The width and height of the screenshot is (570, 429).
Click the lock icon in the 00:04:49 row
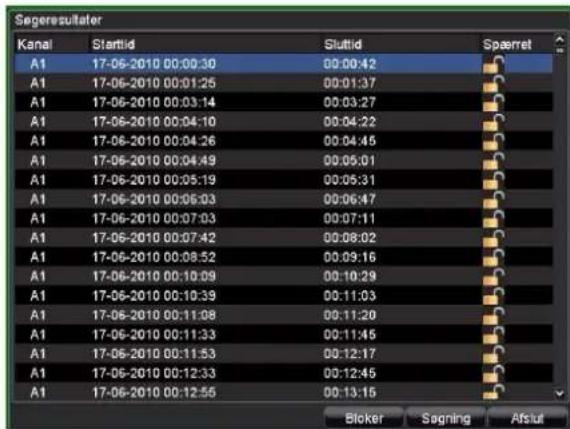494,161
